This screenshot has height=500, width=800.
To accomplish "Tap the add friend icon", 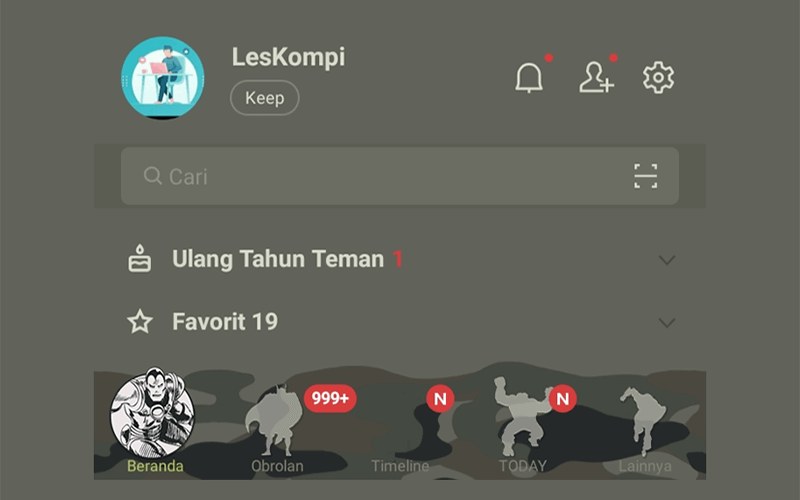I will tap(596, 78).
